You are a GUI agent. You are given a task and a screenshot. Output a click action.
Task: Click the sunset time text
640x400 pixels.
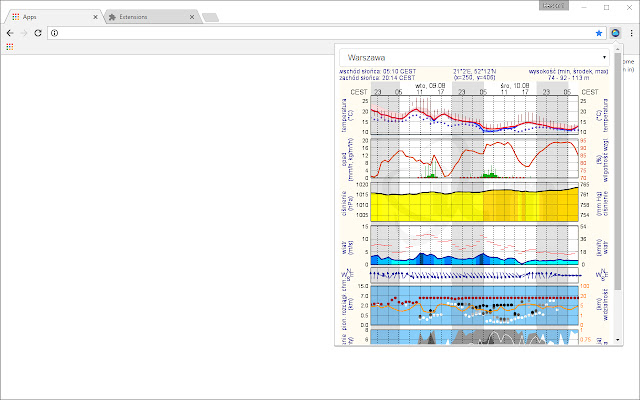(377, 78)
